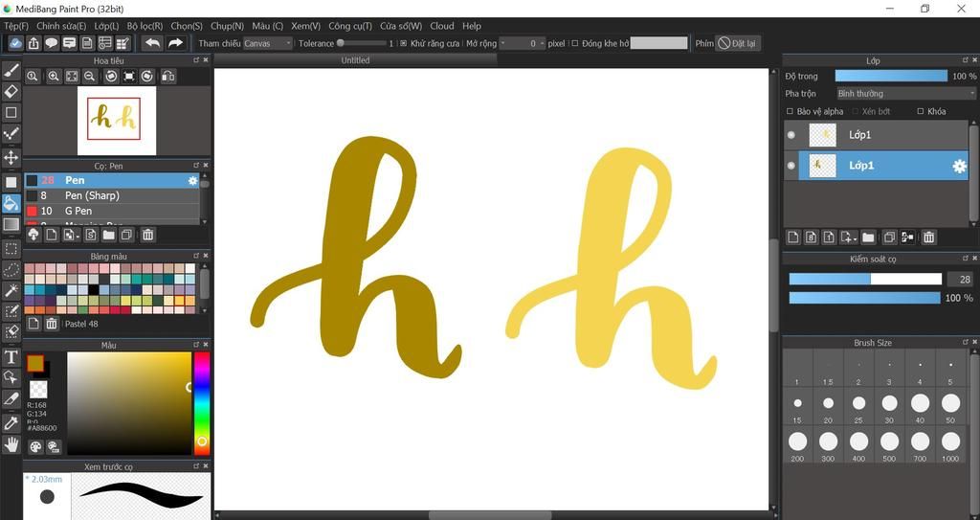Select the Bucket fill tool

click(x=11, y=203)
